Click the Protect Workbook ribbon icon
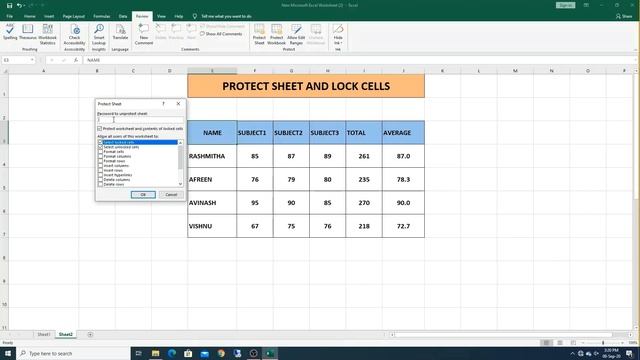This screenshot has width=640, height=360. tap(276, 34)
